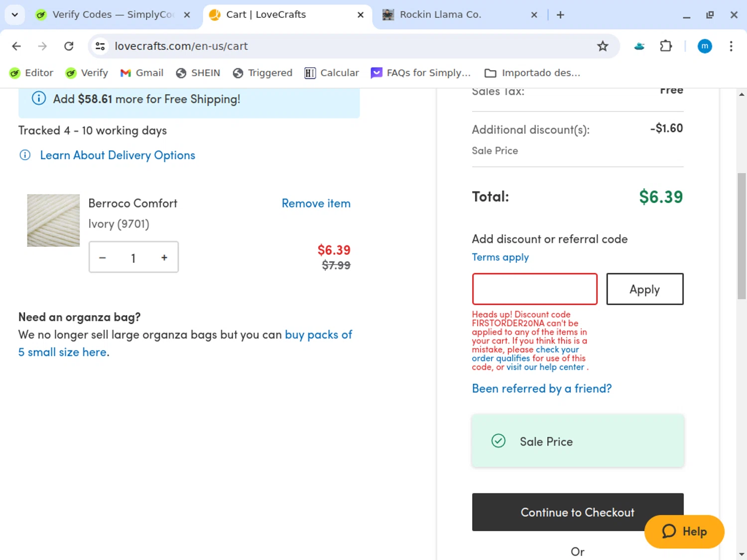Screen dimensions: 747x560
Task: Apply the discount code
Action: pos(644,289)
